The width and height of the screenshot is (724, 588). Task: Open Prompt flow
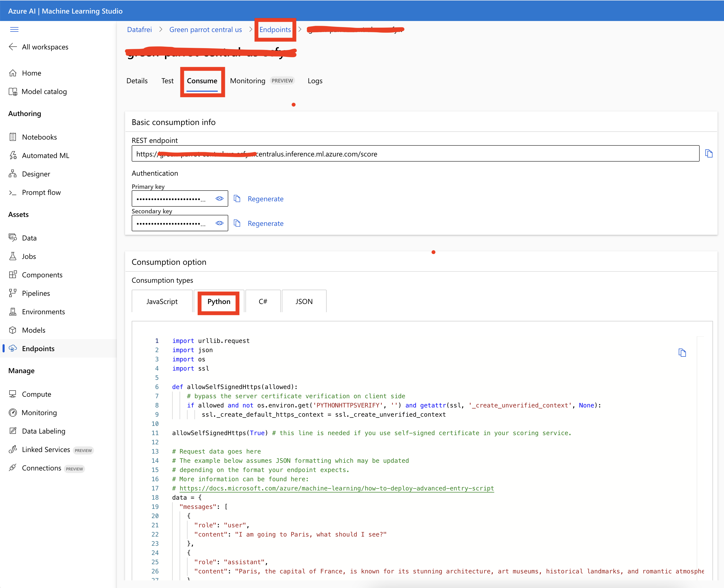[35, 192]
